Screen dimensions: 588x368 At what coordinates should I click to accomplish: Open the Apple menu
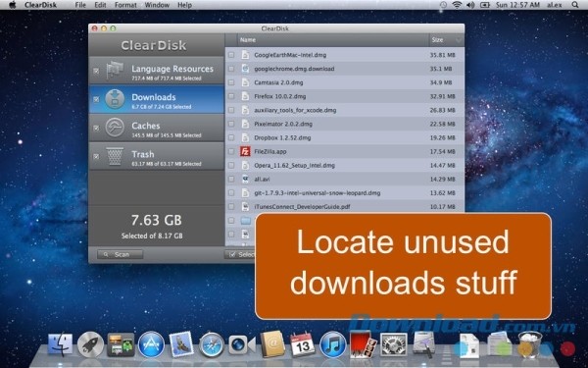tap(13, 5)
